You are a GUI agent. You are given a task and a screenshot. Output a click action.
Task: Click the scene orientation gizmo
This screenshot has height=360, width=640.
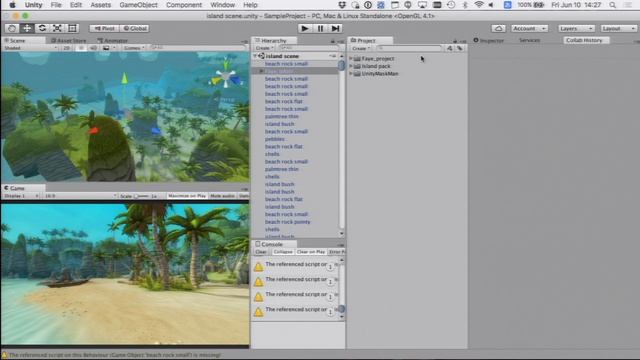(226, 76)
